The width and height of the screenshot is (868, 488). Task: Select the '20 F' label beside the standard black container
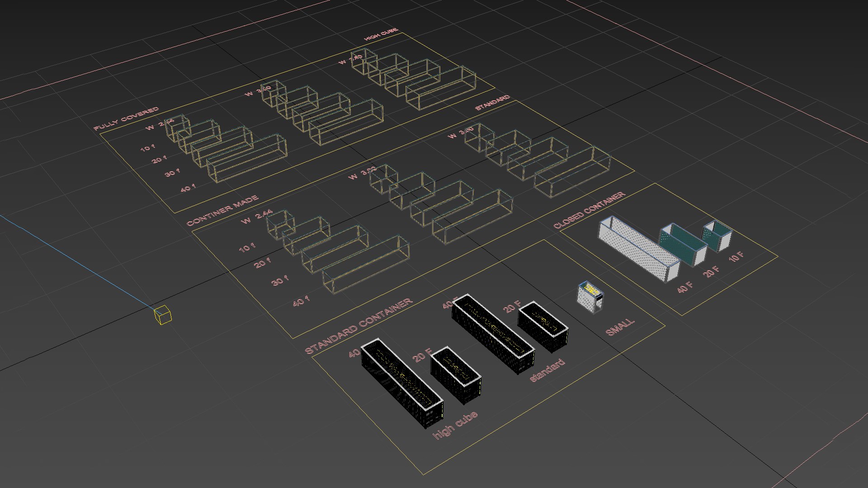512,307
